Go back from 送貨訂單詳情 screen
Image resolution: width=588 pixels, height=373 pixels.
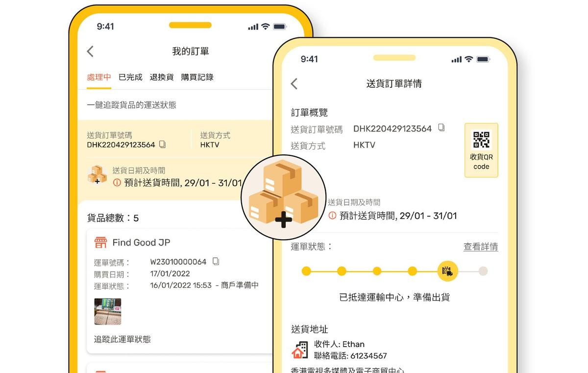[294, 84]
